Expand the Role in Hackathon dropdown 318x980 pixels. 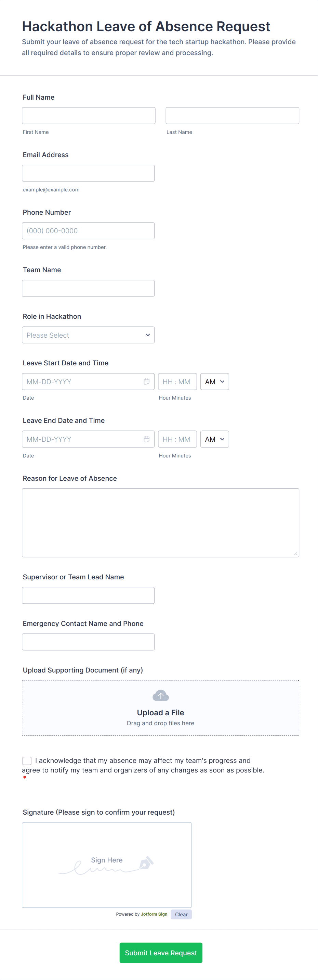coord(88,335)
